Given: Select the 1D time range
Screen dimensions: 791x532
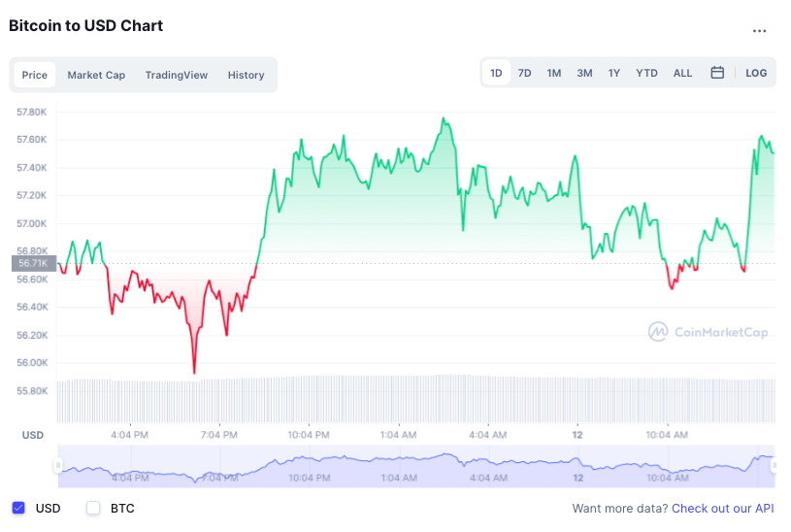Looking at the screenshot, I should coord(496,73).
